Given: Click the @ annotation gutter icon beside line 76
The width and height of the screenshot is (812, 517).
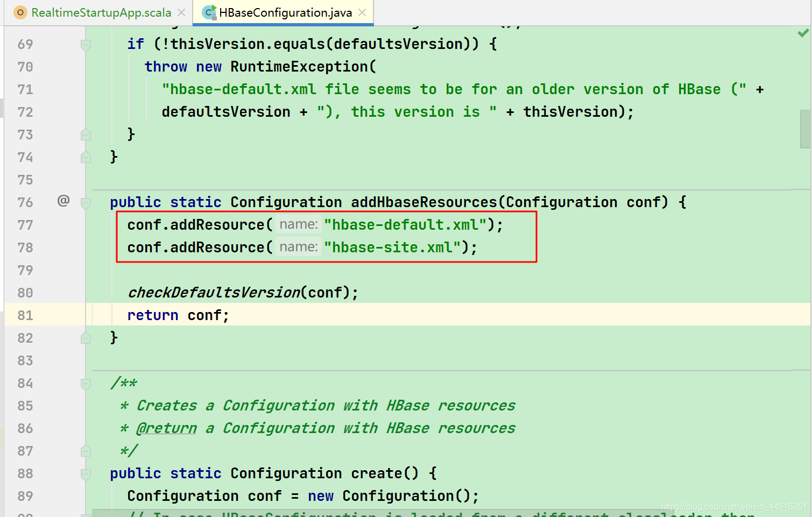Looking at the screenshot, I should tap(63, 202).
